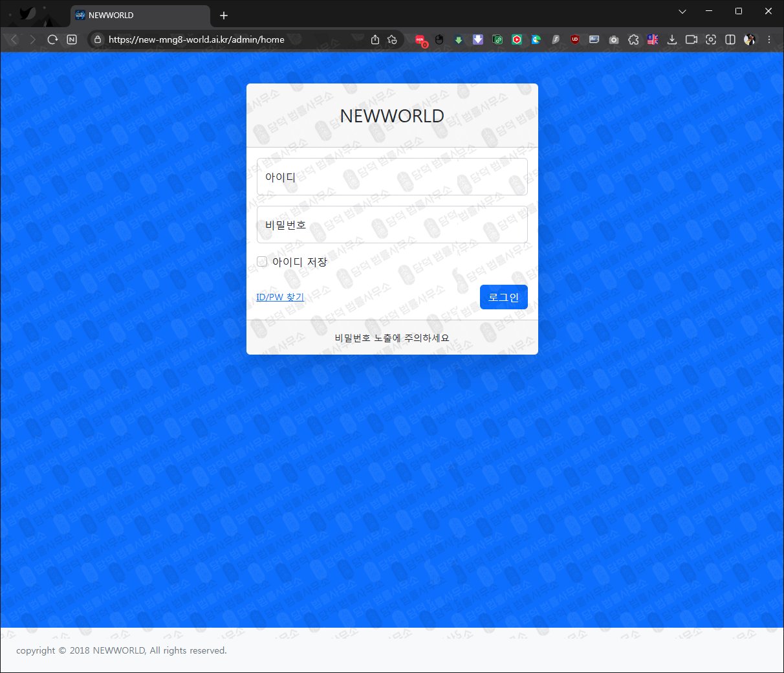784x673 pixels.
Task: Focus the 비밀번호 password input field
Action: (392, 225)
